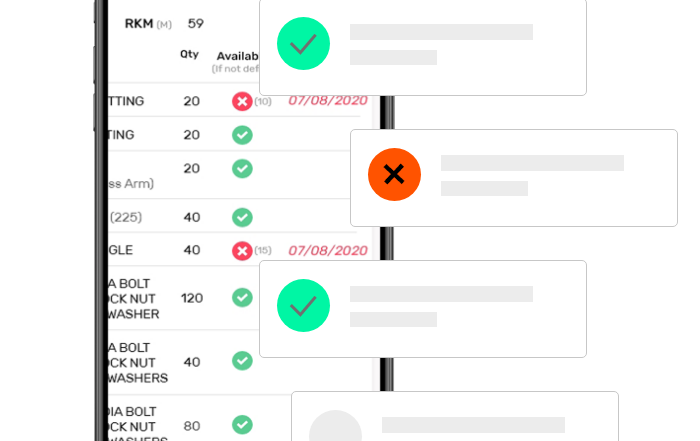Click red unavailable icon in TTING row
Screen dimensions: 700x441
(242, 101)
